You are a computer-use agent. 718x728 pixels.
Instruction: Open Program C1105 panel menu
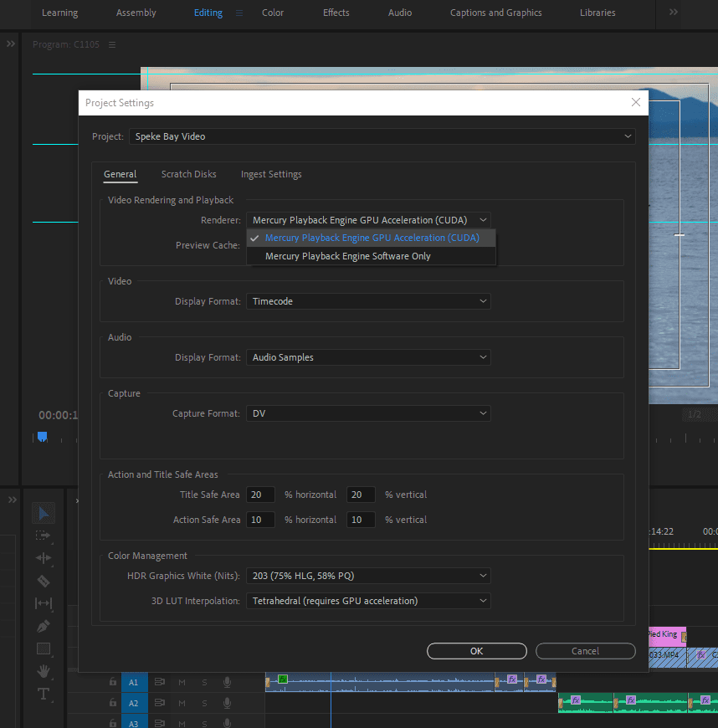click(x=112, y=44)
